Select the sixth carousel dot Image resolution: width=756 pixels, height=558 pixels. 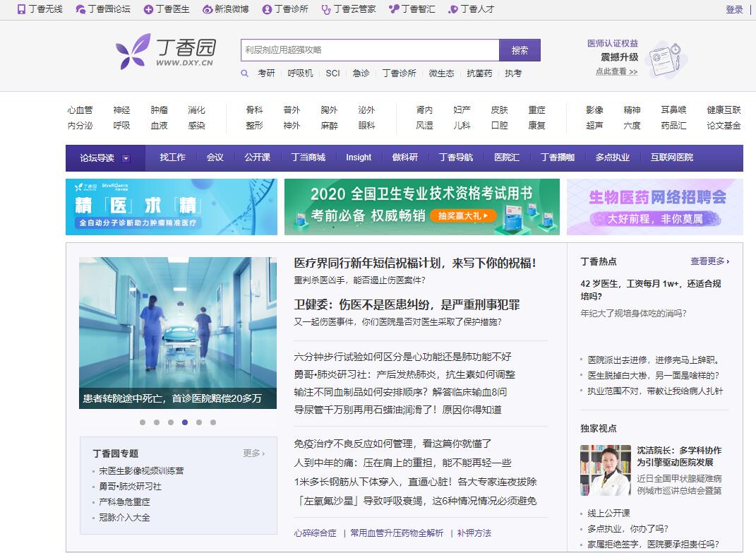coord(213,422)
